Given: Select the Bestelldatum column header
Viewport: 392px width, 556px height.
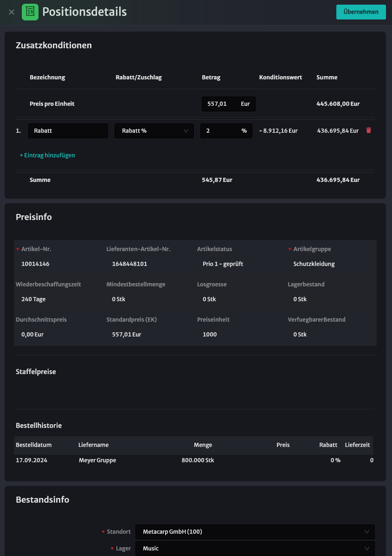Looking at the screenshot, I should [x=34, y=445].
